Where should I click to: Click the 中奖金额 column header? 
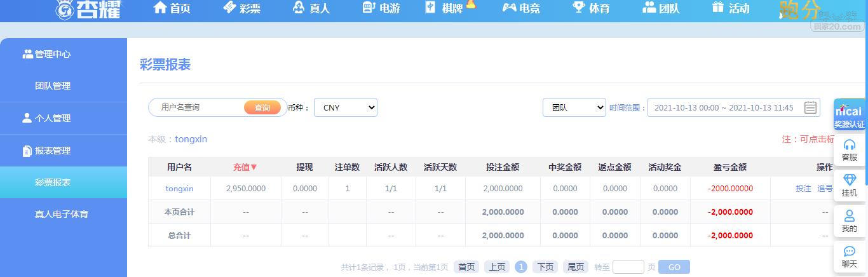click(x=565, y=167)
